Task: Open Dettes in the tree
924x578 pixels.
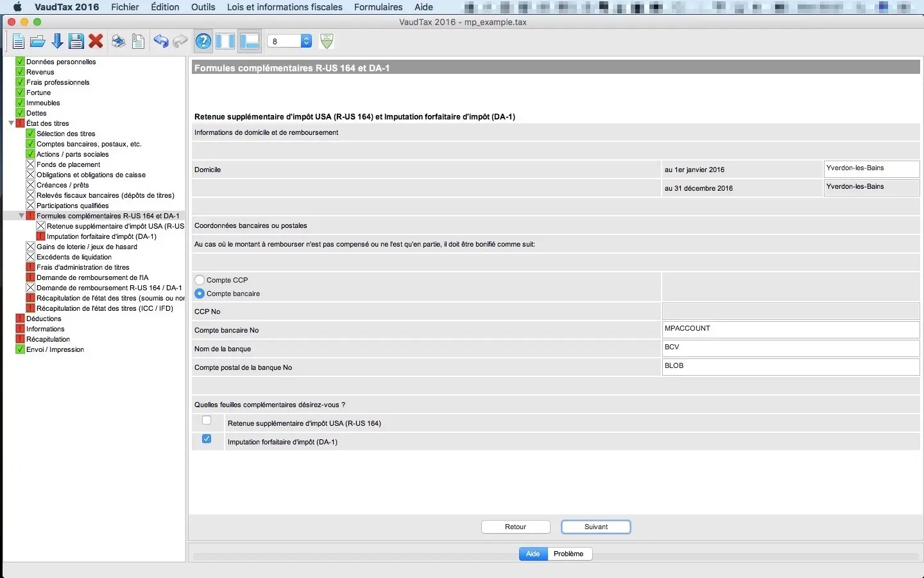Action: pos(37,113)
